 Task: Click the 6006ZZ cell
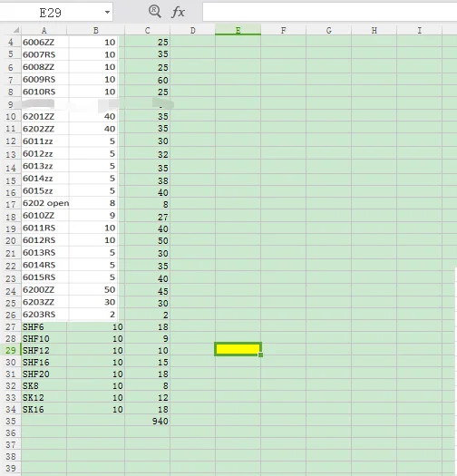coord(45,43)
